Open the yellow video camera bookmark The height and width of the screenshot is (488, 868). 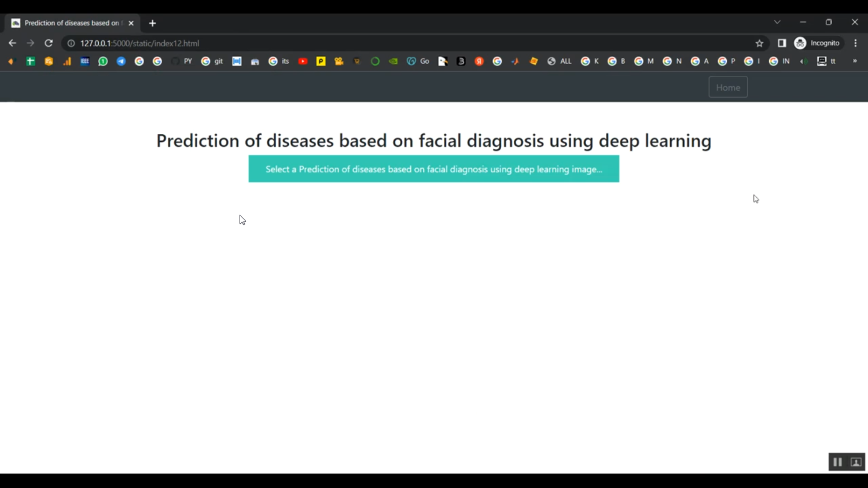[x=339, y=61]
